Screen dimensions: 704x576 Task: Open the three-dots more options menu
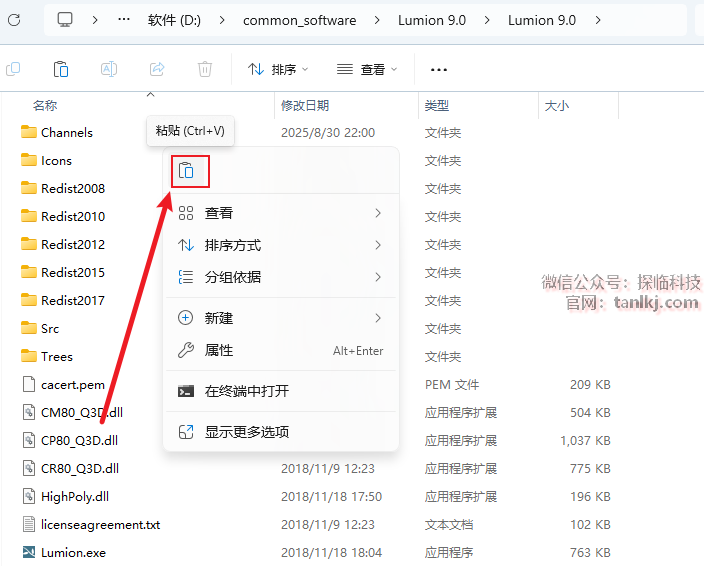[x=438, y=69]
